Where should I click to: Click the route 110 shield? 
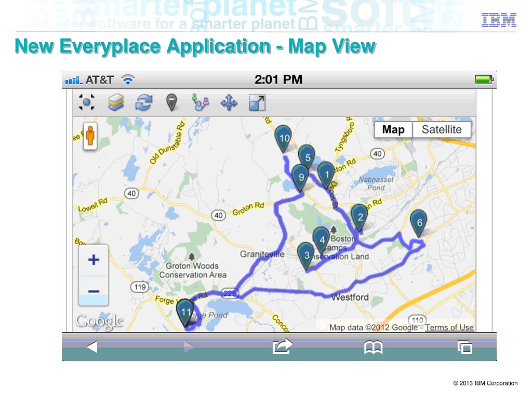[x=417, y=320]
